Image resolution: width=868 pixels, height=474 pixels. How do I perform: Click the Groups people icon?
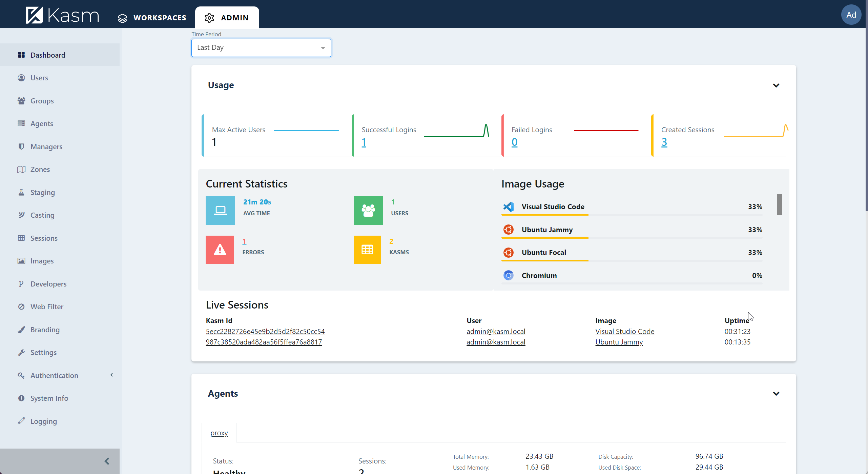(x=21, y=101)
